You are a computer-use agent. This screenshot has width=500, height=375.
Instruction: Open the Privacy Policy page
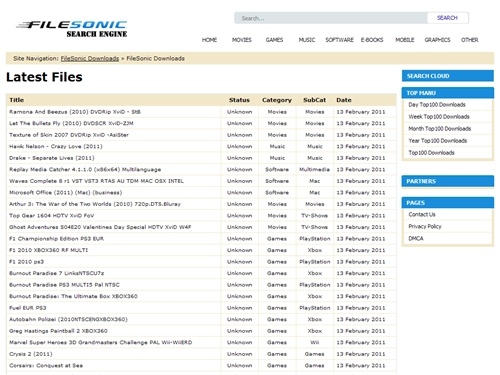(425, 226)
